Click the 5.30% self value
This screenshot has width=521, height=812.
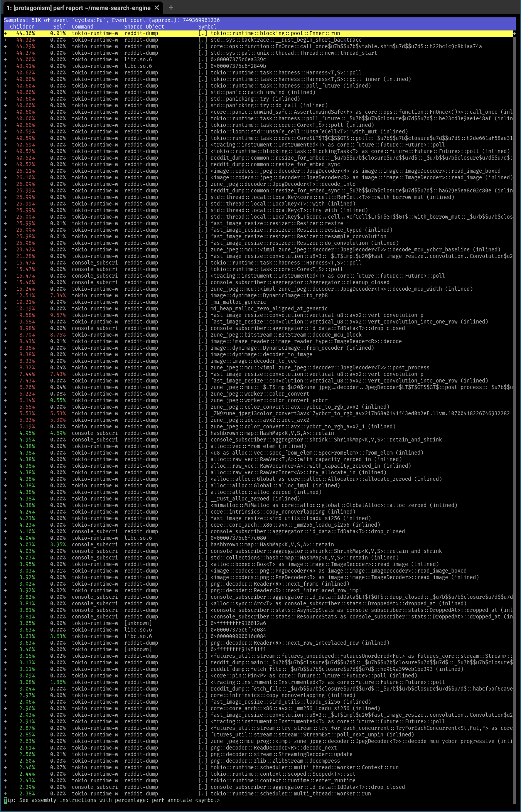pos(58,420)
